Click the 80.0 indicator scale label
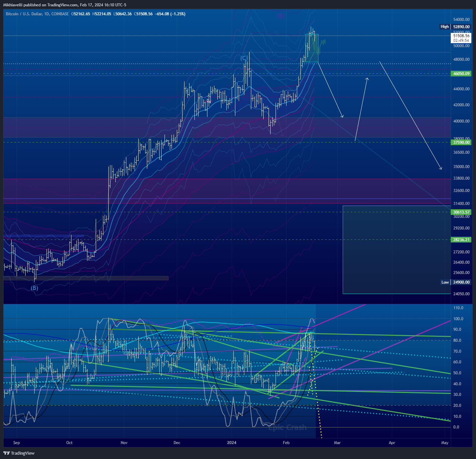Viewport: 476px width, 459px height. 457,340
